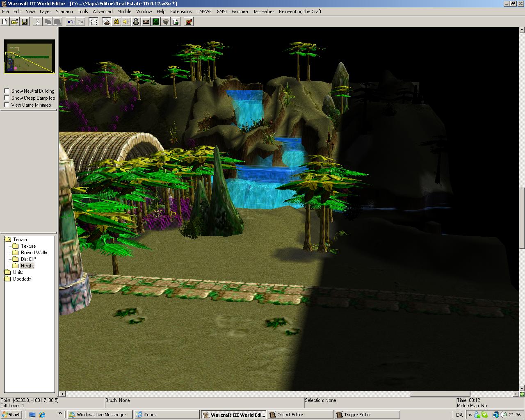Open the JassHelper menu
The width and height of the screenshot is (525, 420).
click(x=263, y=11)
